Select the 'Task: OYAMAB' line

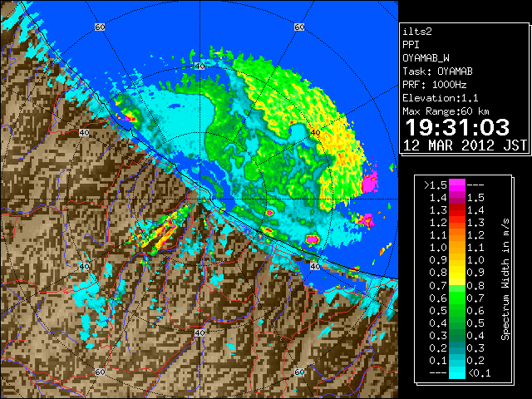click(x=437, y=71)
